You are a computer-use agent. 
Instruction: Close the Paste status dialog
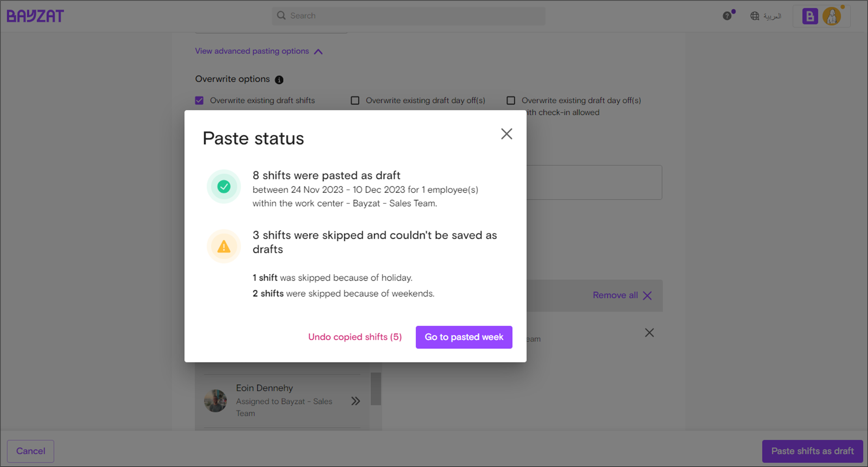click(x=506, y=134)
